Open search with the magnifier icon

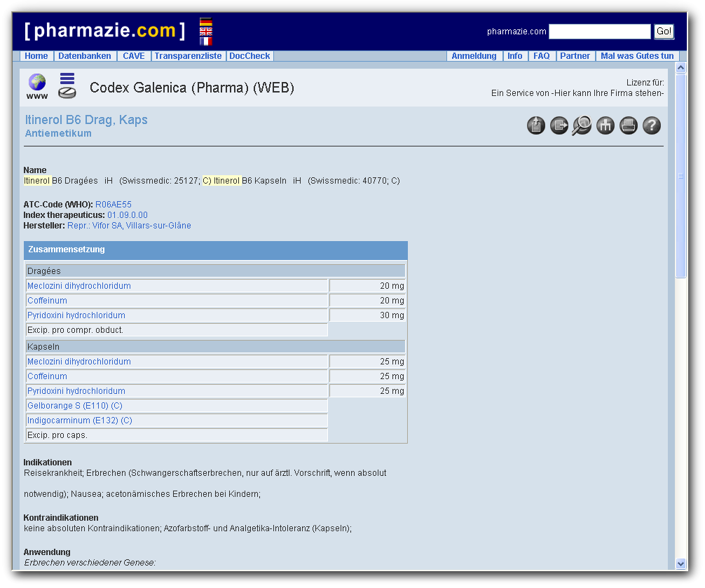click(x=582, y=125)
